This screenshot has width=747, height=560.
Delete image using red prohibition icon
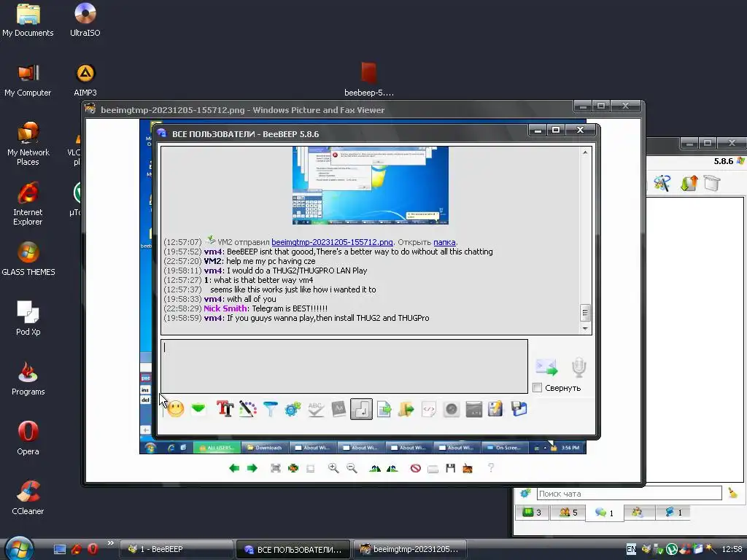pyautogui.click(x=415, y=468)
